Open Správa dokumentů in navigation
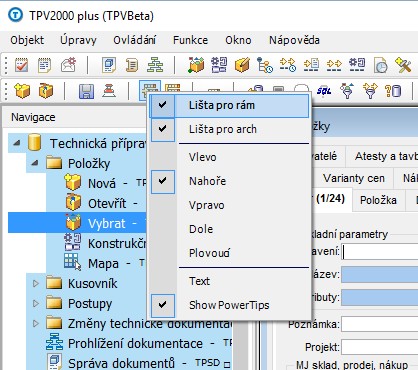This screenshot has width=418, height=370. pos(121,363)
